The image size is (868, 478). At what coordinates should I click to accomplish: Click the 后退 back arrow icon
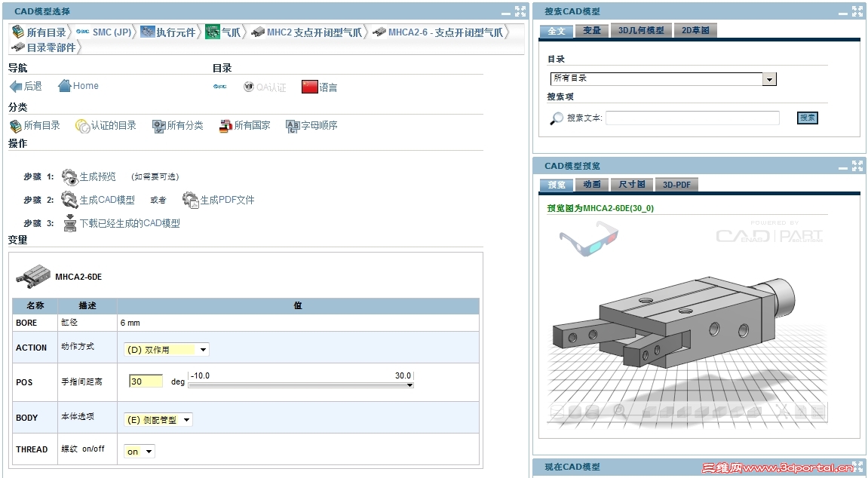(16, 86)
